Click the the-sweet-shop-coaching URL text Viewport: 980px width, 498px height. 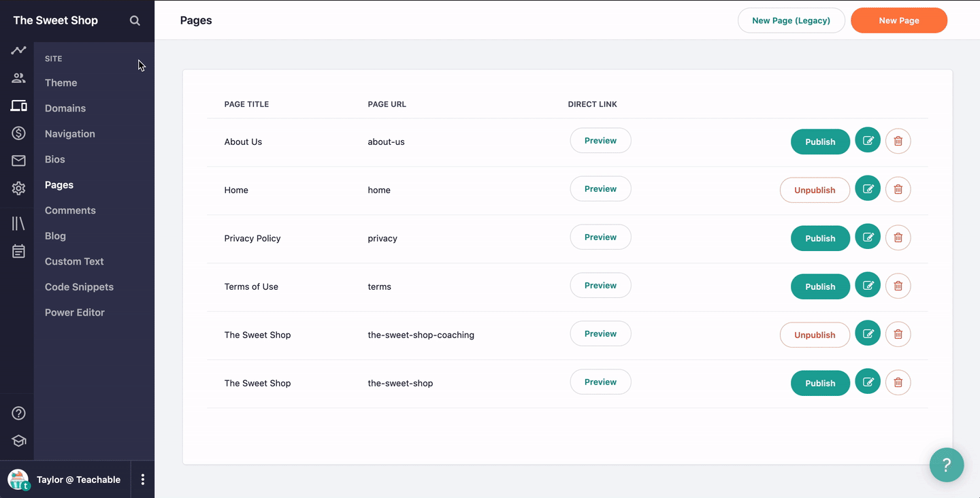tap(421, 335)
